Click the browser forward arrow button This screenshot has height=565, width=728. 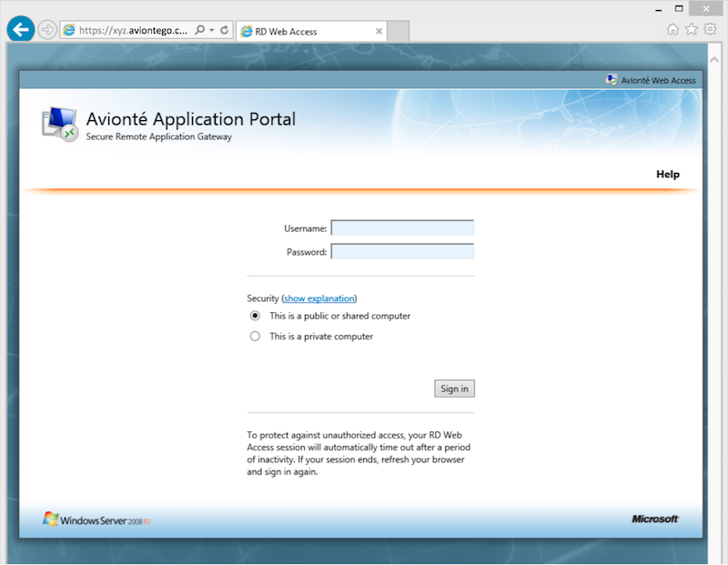[47, 30]
